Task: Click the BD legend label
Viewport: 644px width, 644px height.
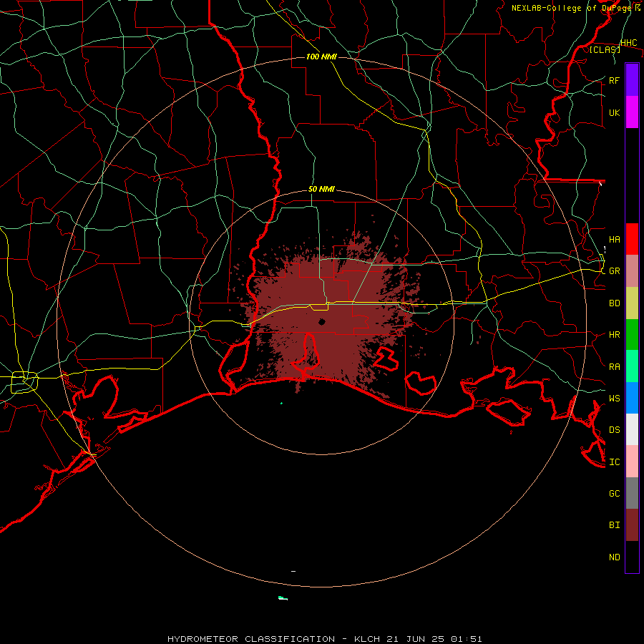Action: pyautogui.click(x=614, y=303)
